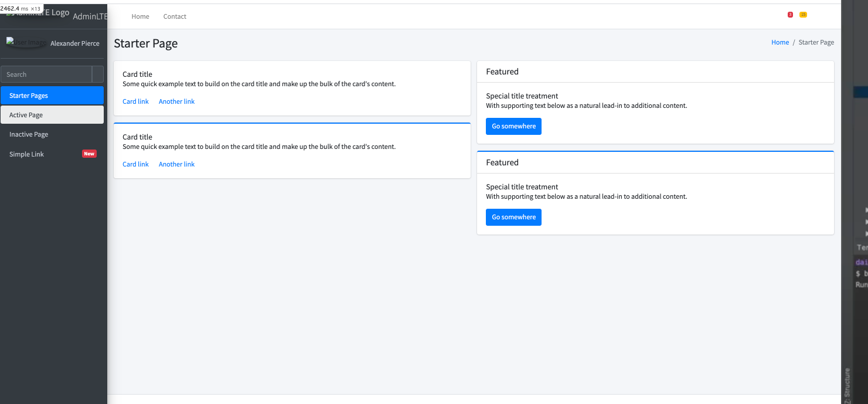The height and width of the screenshot is (404, 868).
Task: Expand the Starter Pages menu
Action: click(52, 96)
